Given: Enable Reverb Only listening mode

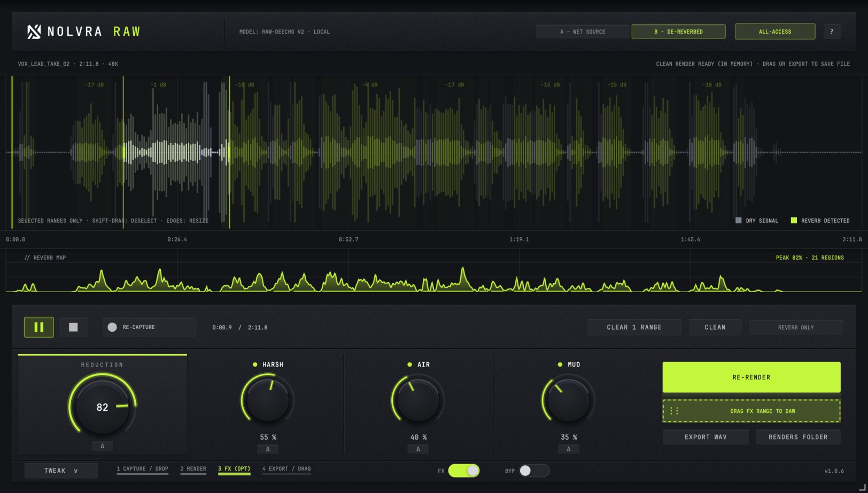Looking at the screenshot, I should pyautogui.click(x=796, y=327).
